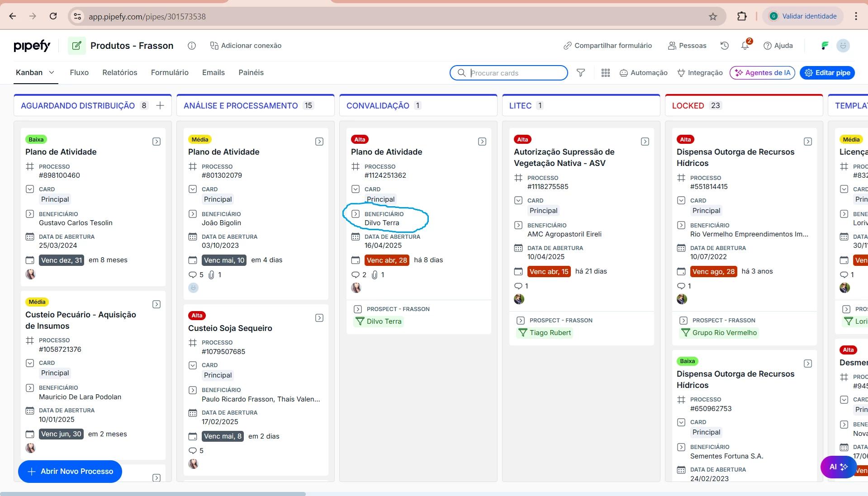Open Automação settings
868x496 pixels.
pyautogui.click(x=643, y=73)
